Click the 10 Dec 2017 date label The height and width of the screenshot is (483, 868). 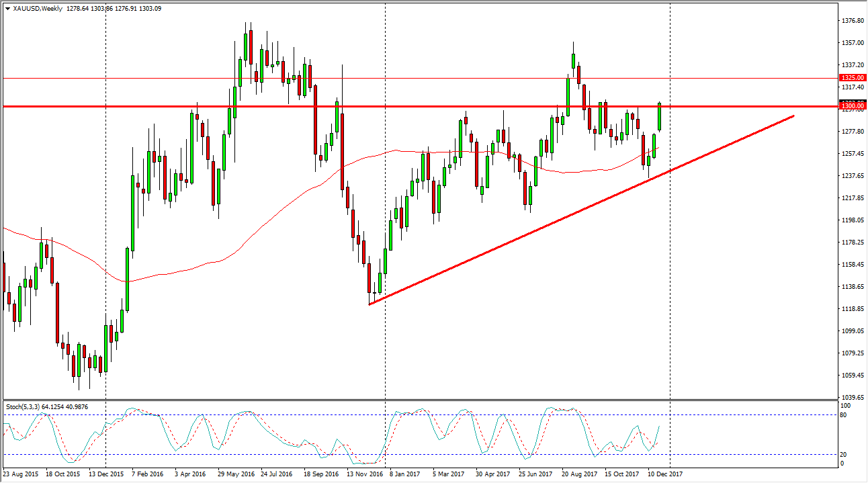tap(666, 474)
